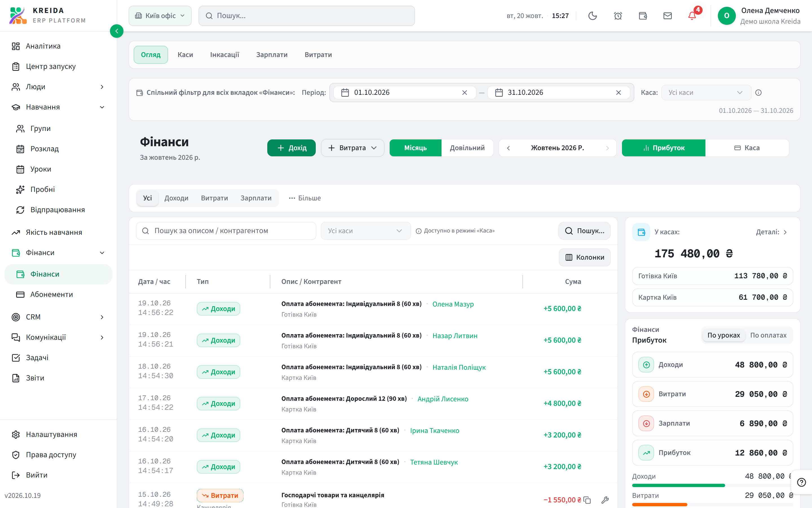The width and height of the screenshot is (812, 508).
Task: Open Витрата add-expense dropdown
Action: [x=352, y=148]
